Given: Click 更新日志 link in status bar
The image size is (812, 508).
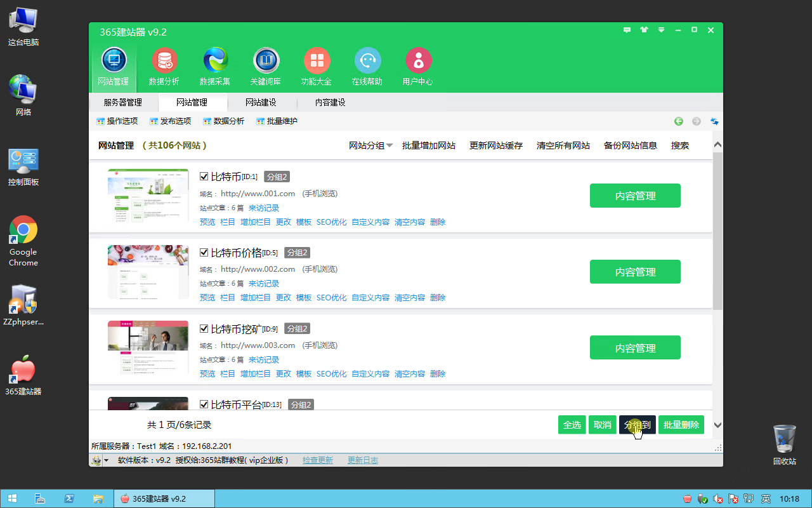Looking at the screenshot, I should tap(363, 460).
